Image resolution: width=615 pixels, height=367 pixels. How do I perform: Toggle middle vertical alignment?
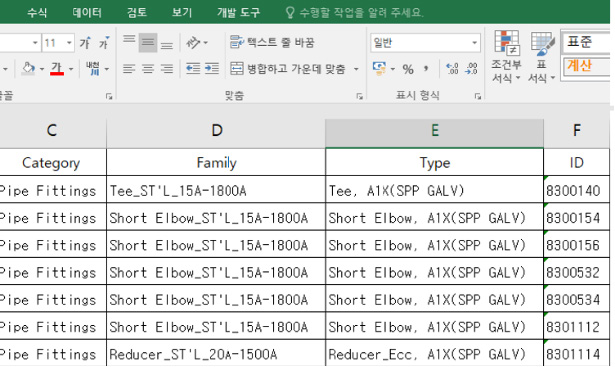[x=148, y=42]
